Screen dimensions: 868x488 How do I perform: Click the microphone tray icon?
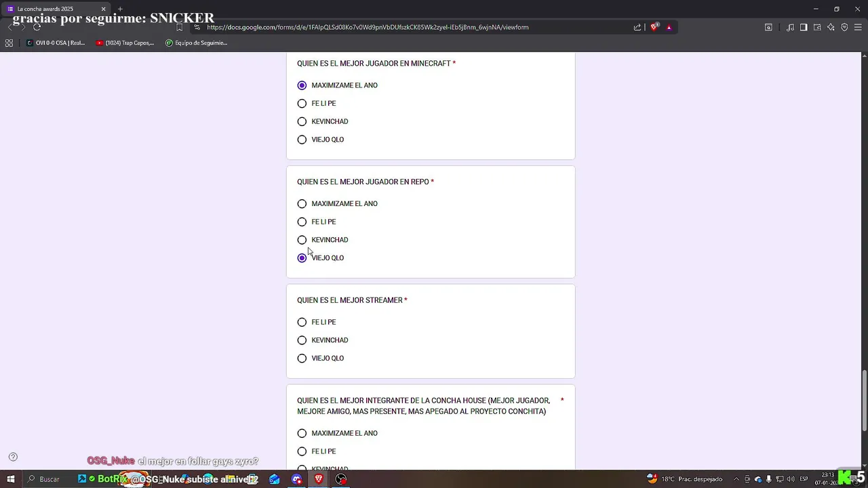(x=769, y=479)
